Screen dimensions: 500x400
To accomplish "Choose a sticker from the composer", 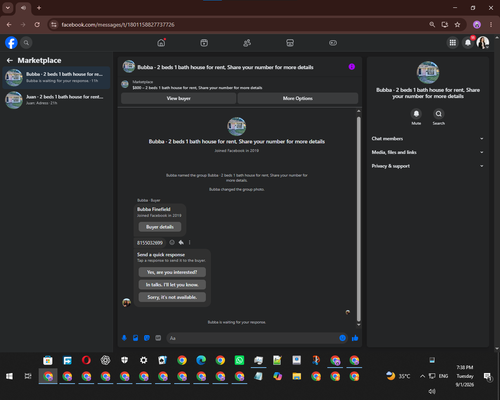I will (x=147, y=338).
